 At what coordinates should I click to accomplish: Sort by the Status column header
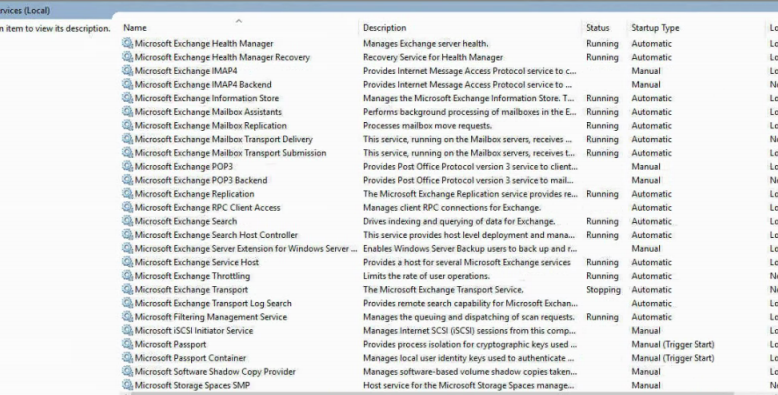click(x=597, y=28)
